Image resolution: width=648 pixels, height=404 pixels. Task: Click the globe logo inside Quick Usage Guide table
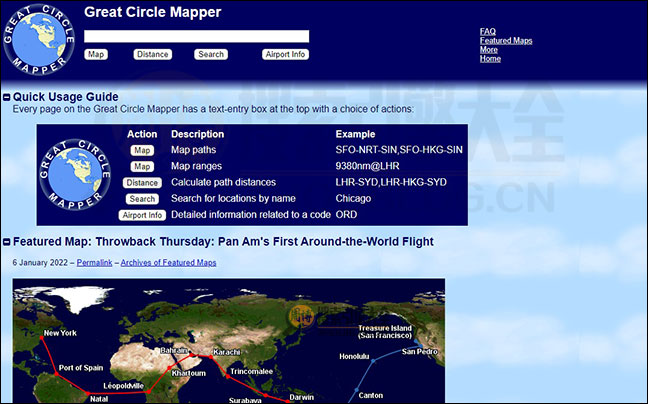pos(75,174)
